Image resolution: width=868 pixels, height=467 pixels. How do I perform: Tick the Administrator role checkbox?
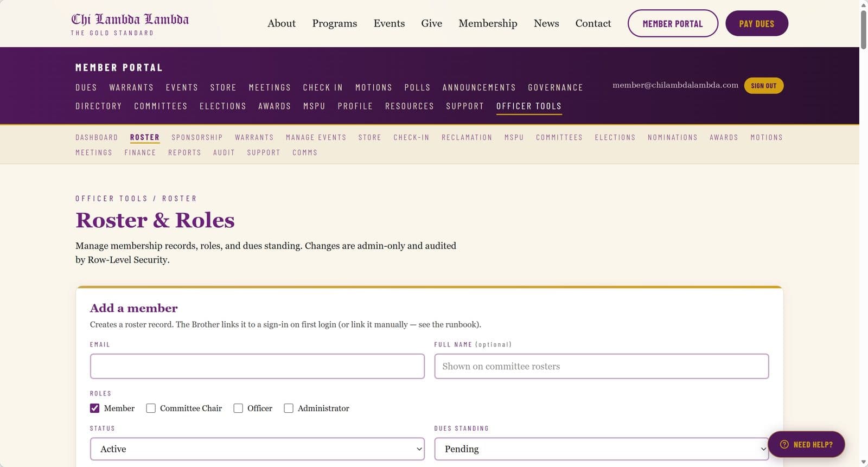point(289,408)
